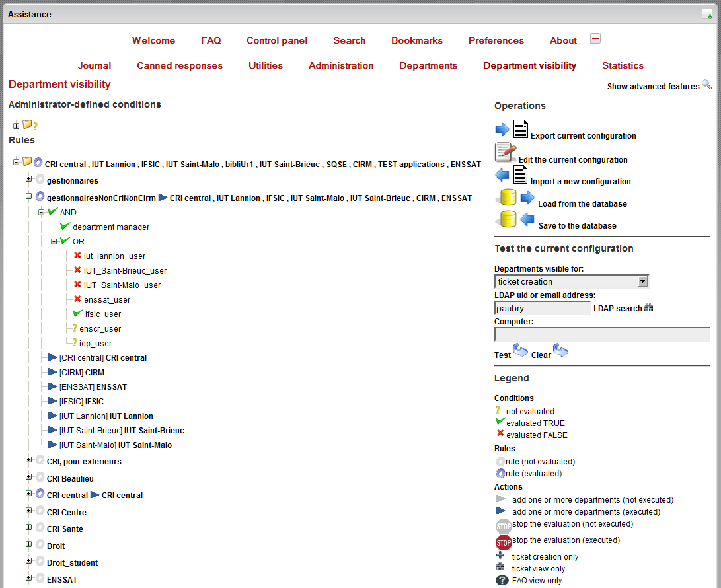Screen dimensions: 721x588
Task: Expand the CRI Beaulieu rule
Action: tap(29, 478)
